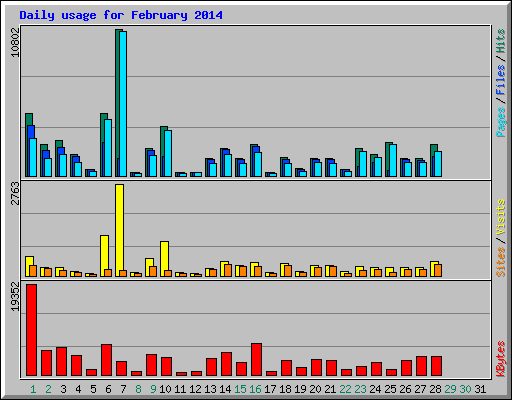Click the day 20 label on x-axis
The height and width of the screenshot is (400, 512).
[x=315, y=389]
